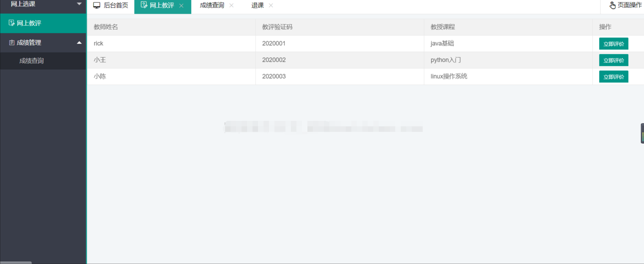This screenshot has height=264, width=644.
Task: Click 立即评价 for teacher 小陈
Action: coord(613,77)
